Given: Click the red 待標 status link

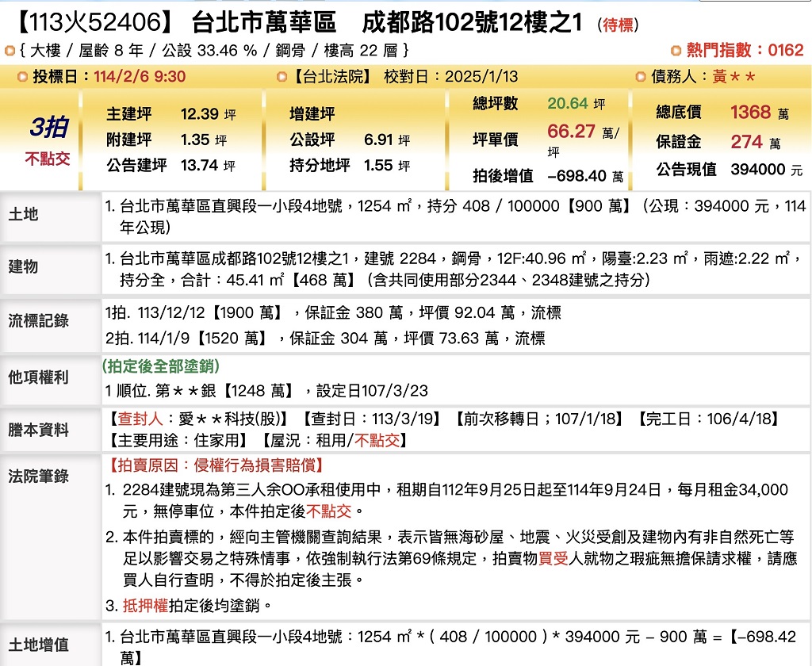Looking at the screenshot, I should point(619,25).
